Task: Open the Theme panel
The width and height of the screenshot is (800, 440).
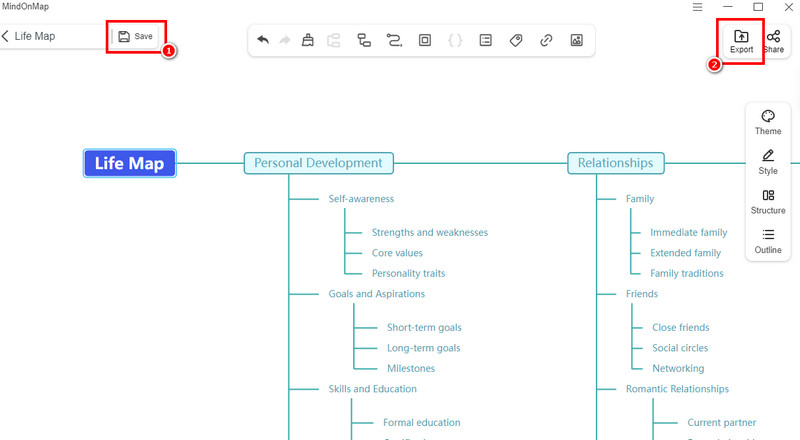Action: pos(768,122)
